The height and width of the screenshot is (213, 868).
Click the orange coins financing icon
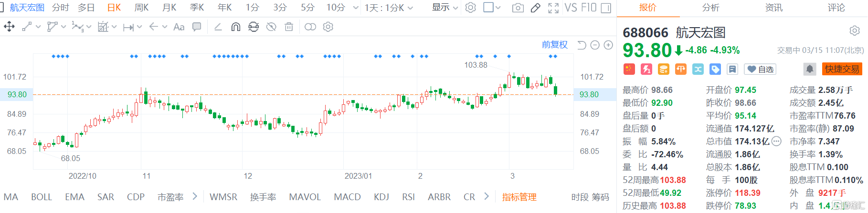tap(664, 69)
